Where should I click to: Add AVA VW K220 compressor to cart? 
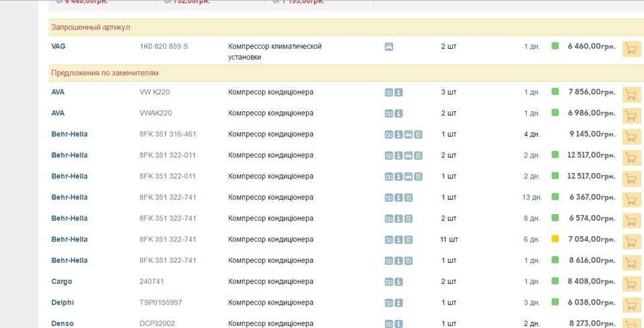point(631,95)
